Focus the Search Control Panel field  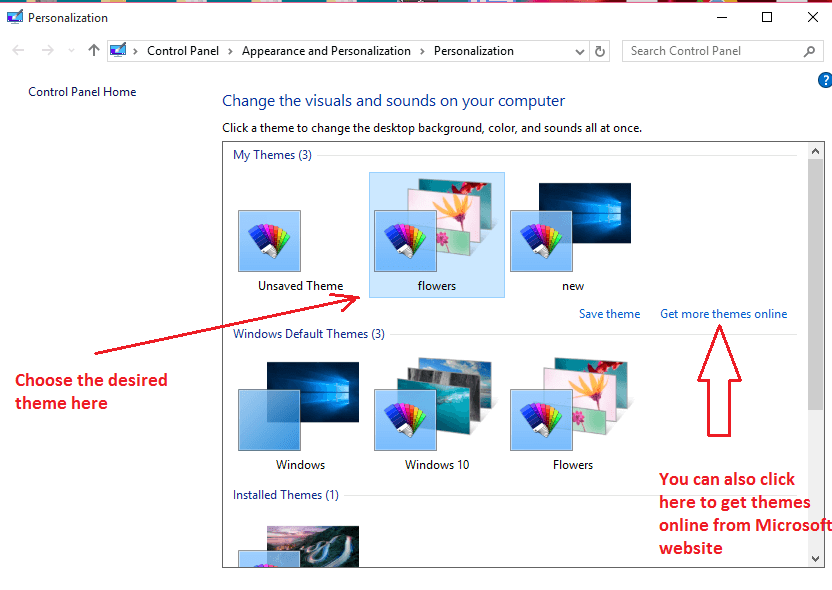click(x=723, y=51)
